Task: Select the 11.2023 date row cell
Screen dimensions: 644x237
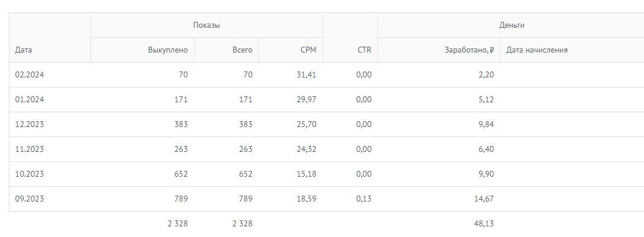Action: [x=30, y=149]
